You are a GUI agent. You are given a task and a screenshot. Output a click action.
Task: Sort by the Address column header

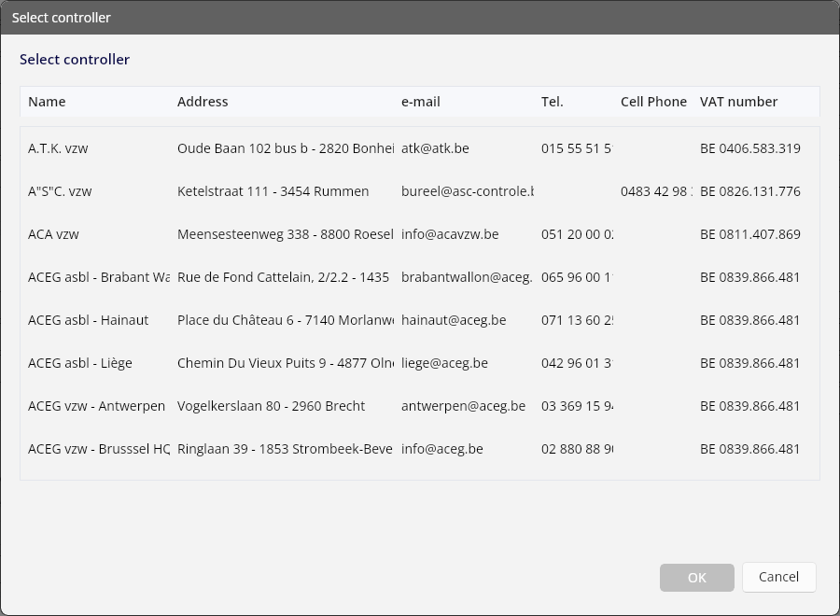pos(203,102)
